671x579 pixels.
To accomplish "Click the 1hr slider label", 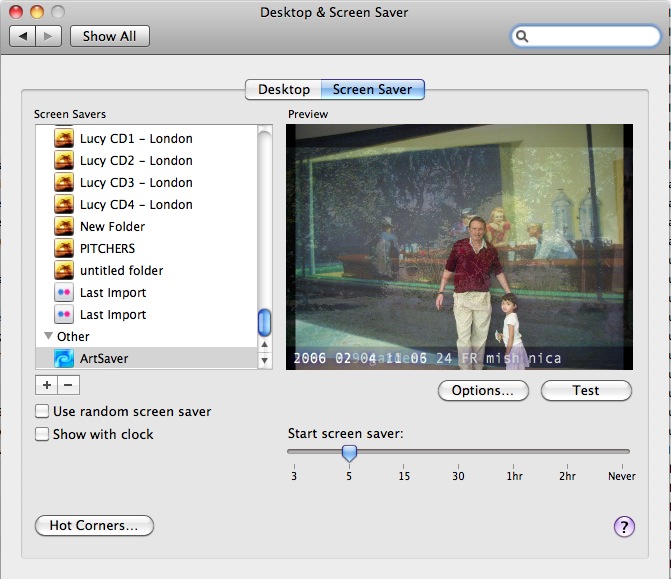I will (x=514, y=476).
